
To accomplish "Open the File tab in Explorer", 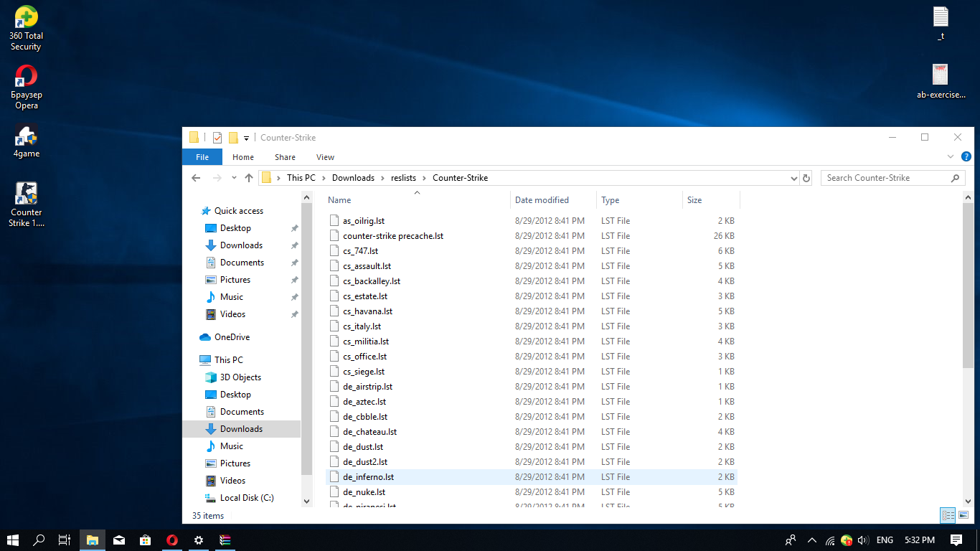I will 202,157.
